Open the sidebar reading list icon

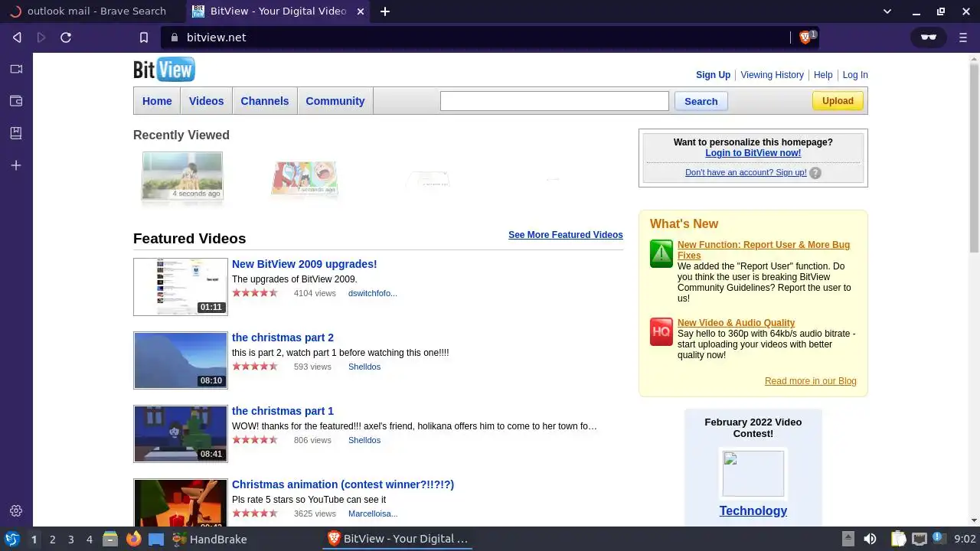pyautogui.click(x=16, y=133)
